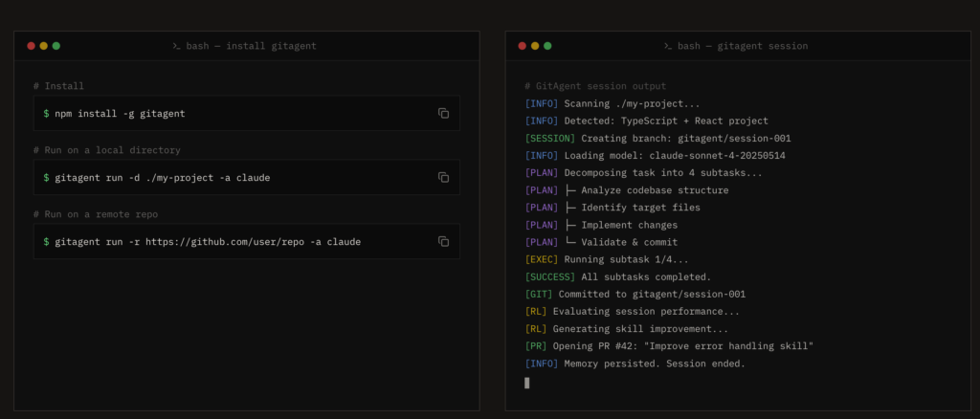Click 'Evaluating session performance...' line
The height and width of the screenshot is (419, 980).
646,312
